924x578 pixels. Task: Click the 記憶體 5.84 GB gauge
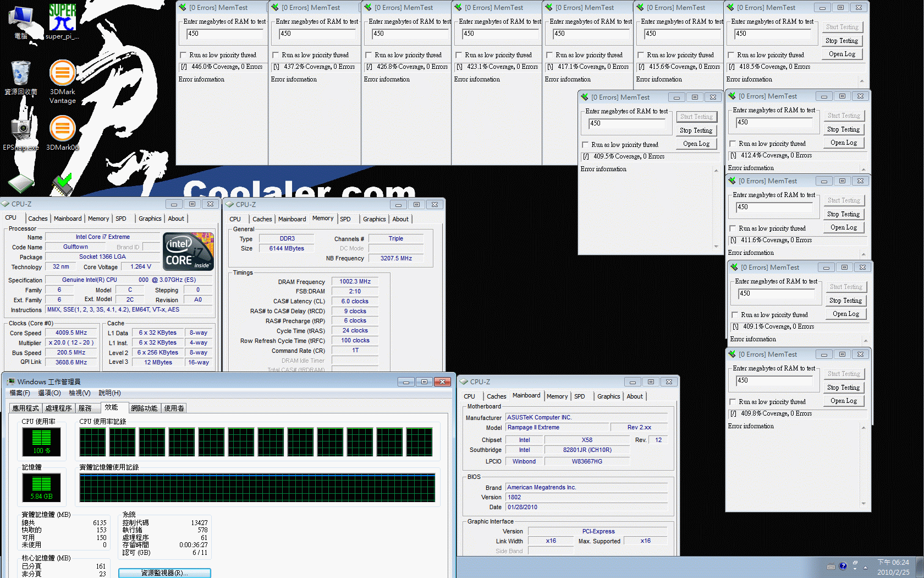(x=41, y=488)
